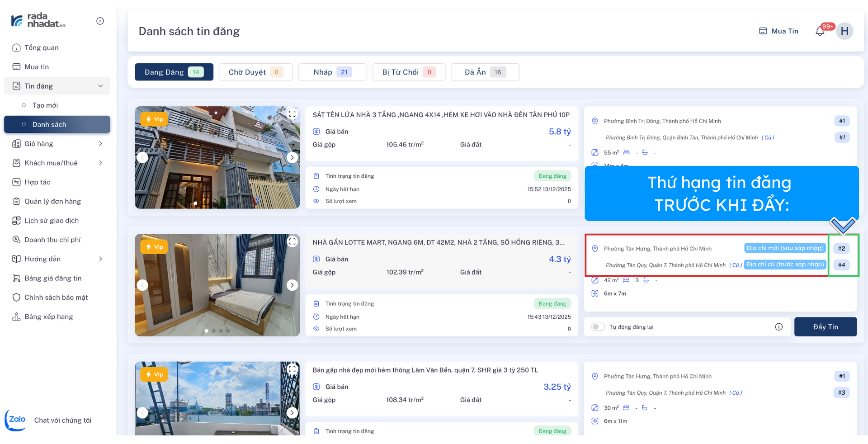Show next photo of bedroom listing
Viewport: 868px width, 444px height.
[292, 285]
